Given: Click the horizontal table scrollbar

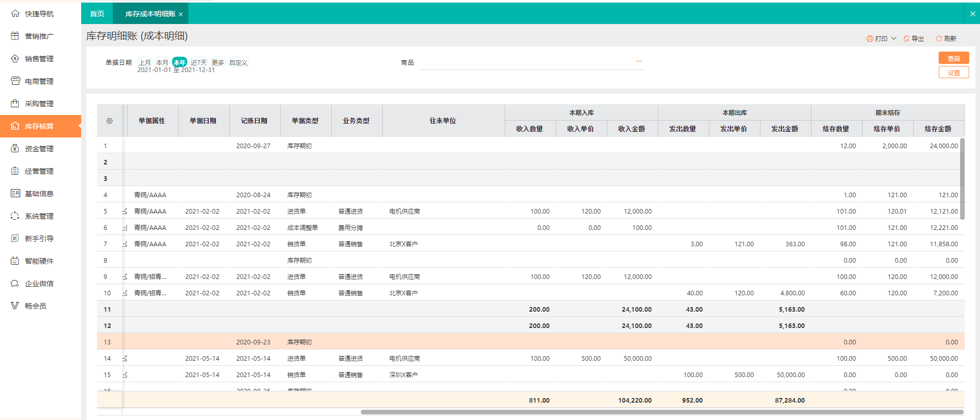Looking at the screenshot, I should point(661,412).
